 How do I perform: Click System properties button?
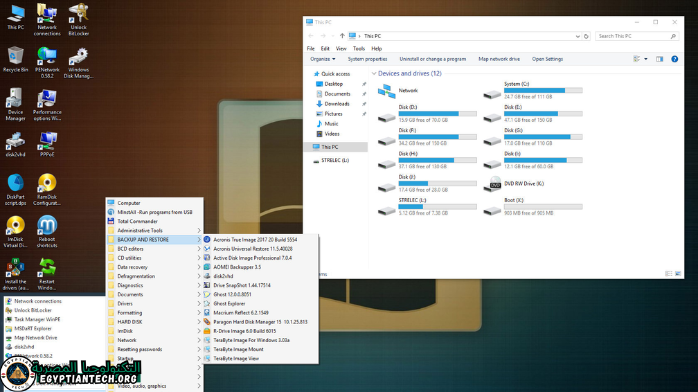click(x=367, y=59)
